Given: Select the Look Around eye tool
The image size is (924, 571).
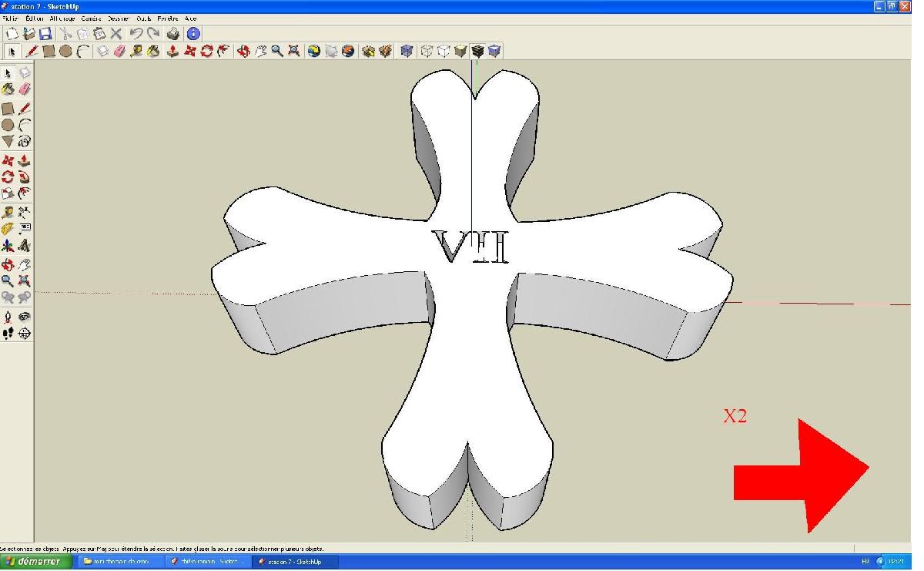Looking at the screenshot, I should point(25,317).
